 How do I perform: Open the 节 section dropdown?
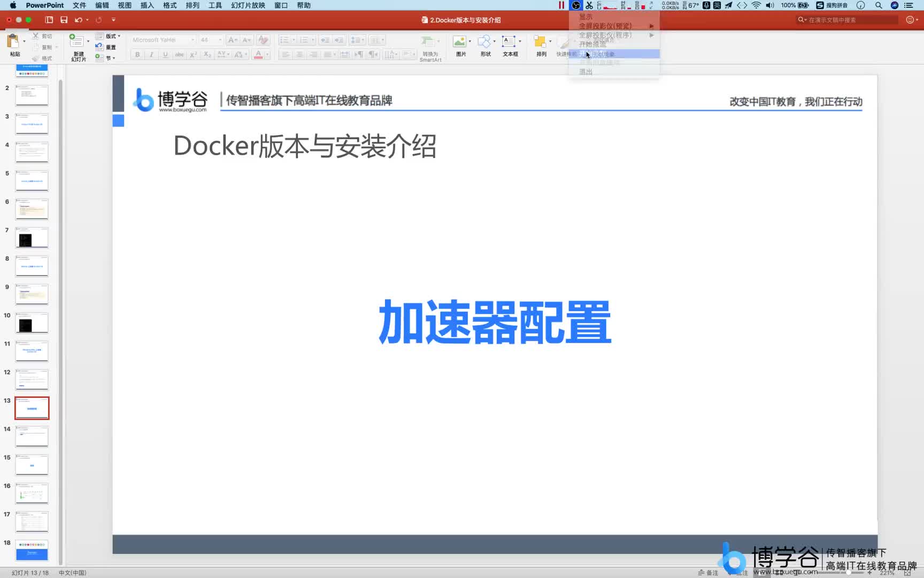(105, 58)
